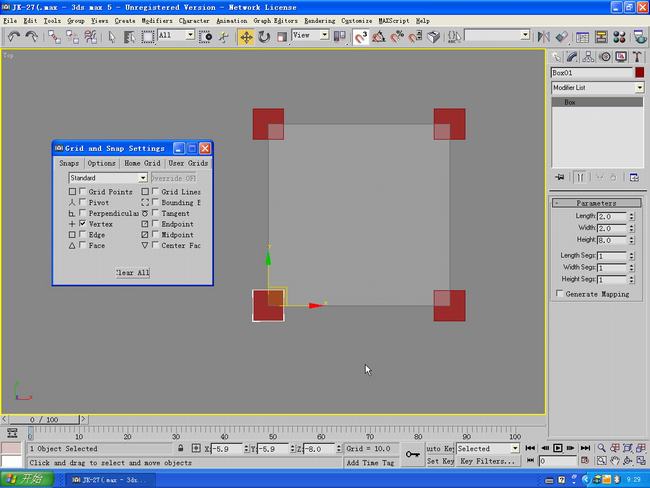Switch to the User Grids tab

tap(188, 163)
